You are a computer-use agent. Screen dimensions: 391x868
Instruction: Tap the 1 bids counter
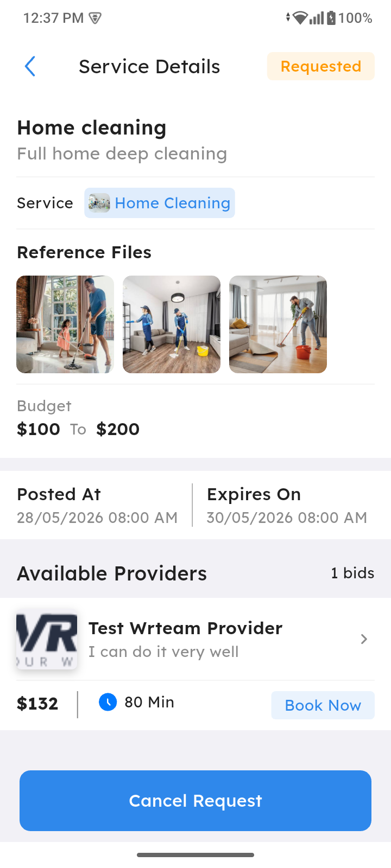coord(352,573)
